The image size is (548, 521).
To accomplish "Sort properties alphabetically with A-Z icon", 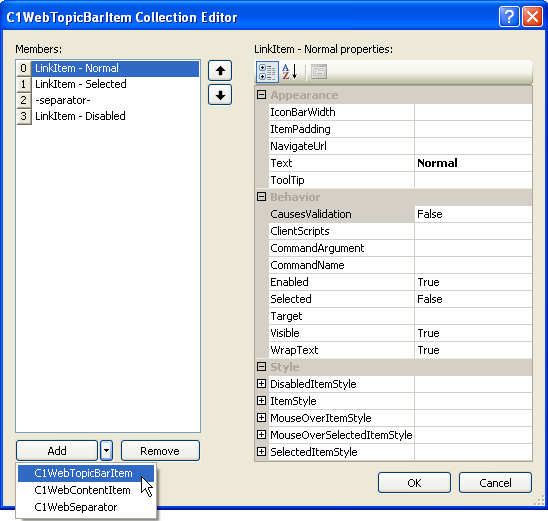I will (x=290, y=72).
